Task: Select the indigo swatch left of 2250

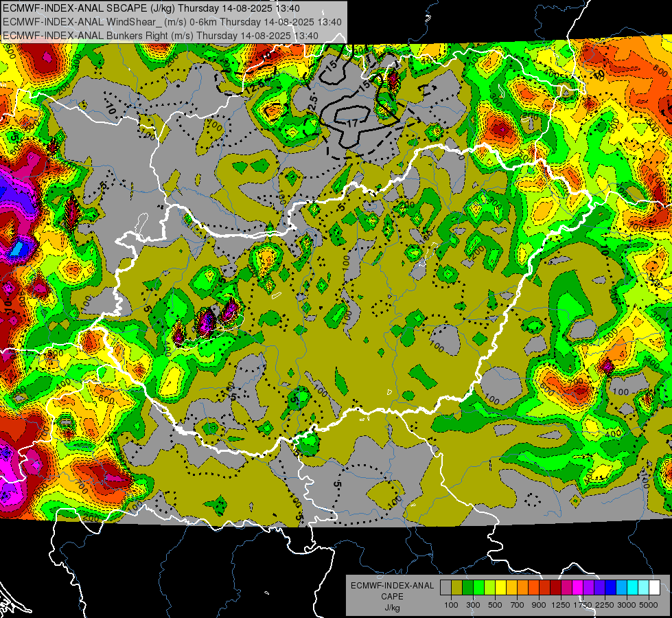Action: tap(599, 588)
